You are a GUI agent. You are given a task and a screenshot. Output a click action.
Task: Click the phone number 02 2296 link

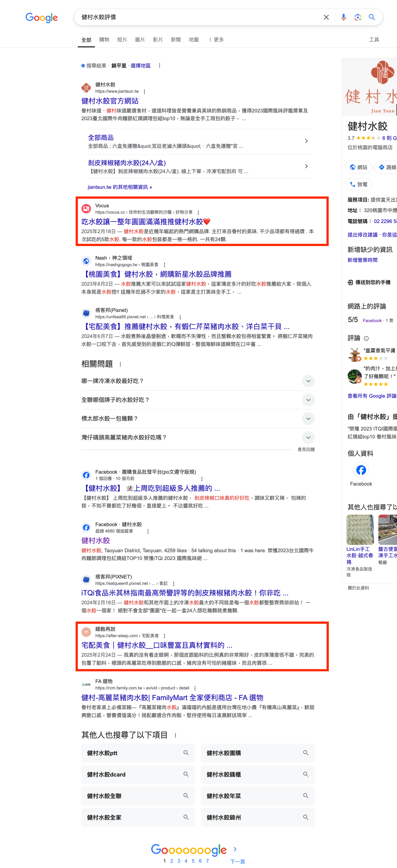click(385, 221)
